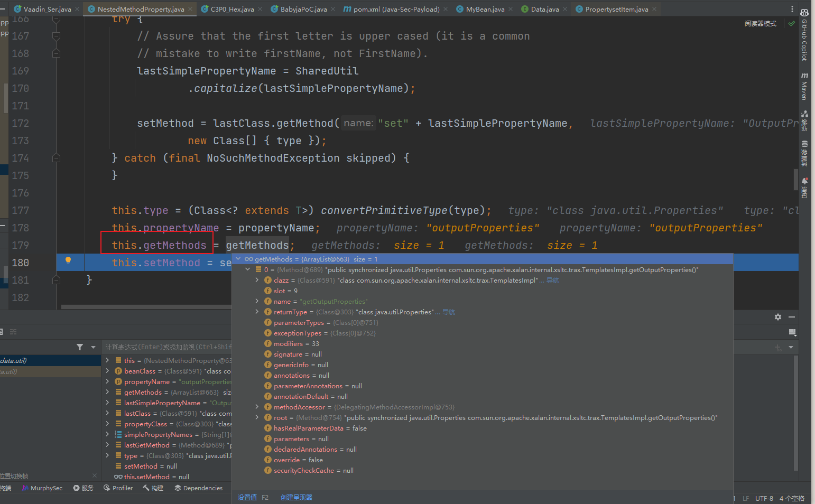Viewport: 815px width, 504px height.
Task: Close the Vaadin_Ser.java tab
Action: (77, 9)
